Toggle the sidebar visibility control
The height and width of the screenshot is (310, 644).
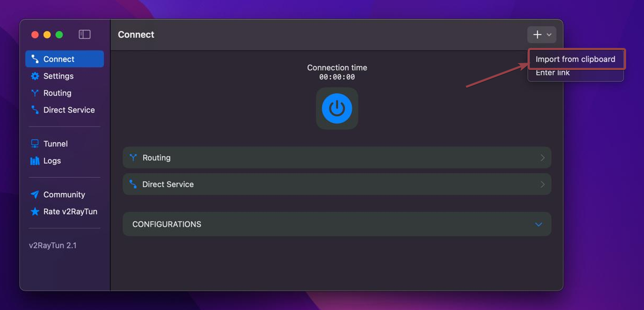click(84, 34)
